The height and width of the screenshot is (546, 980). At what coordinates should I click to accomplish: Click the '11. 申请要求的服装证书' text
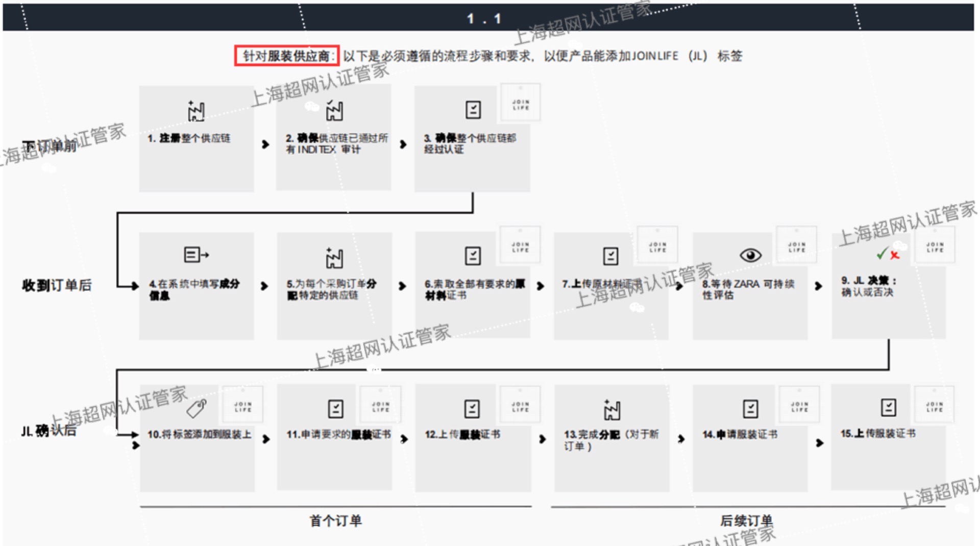(x=338, y=434)
